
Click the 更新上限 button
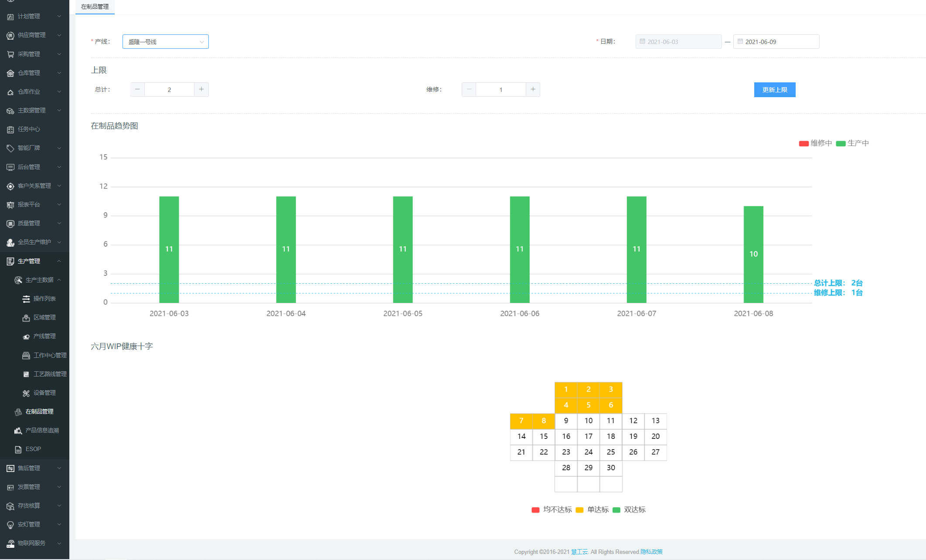point(774,90)
